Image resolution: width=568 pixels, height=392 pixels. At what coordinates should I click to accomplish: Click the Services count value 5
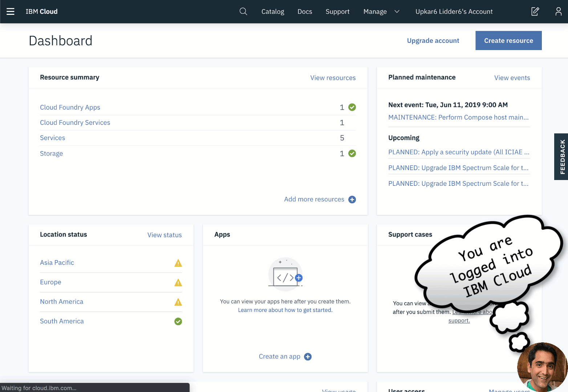(342, 138)
